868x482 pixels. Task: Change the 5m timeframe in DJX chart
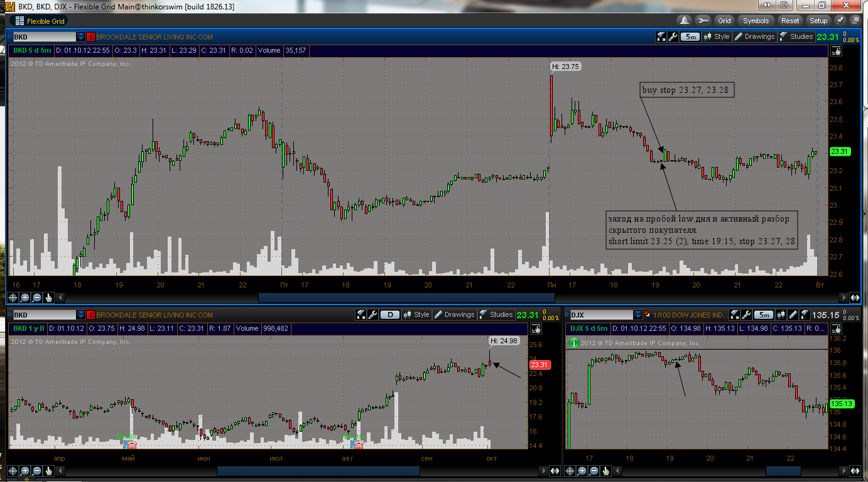tap(764, 314)
